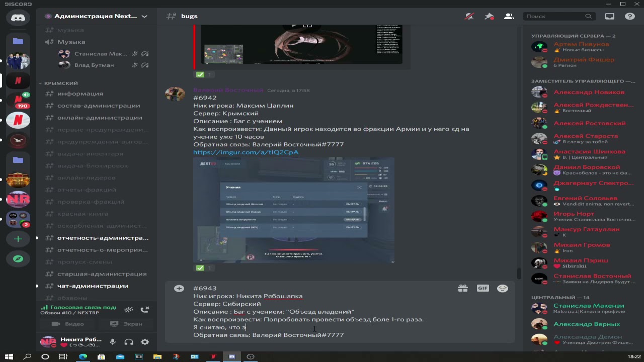The height and width of the screenshot is (362, 644).
Task: Open the inbox tray icon
Action: coord(610,16)
